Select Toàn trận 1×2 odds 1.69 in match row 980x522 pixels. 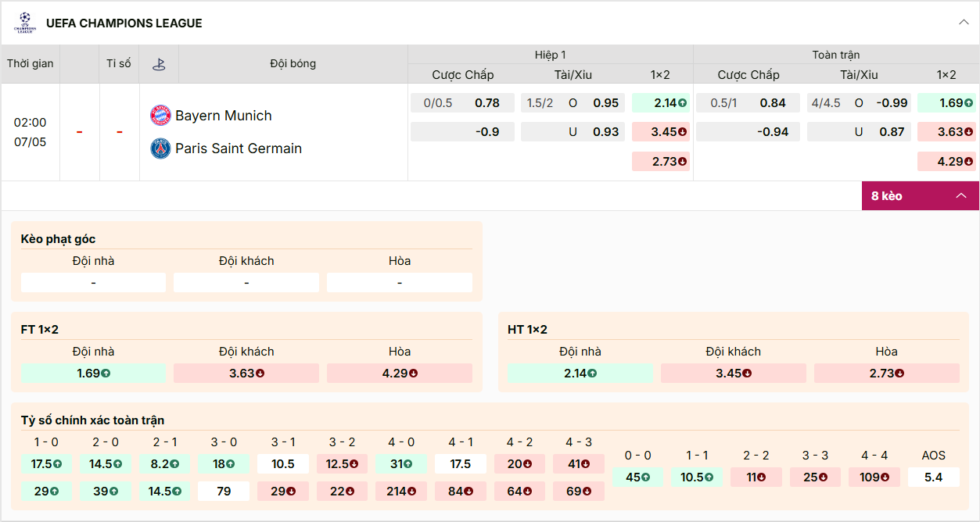(946, 103)
